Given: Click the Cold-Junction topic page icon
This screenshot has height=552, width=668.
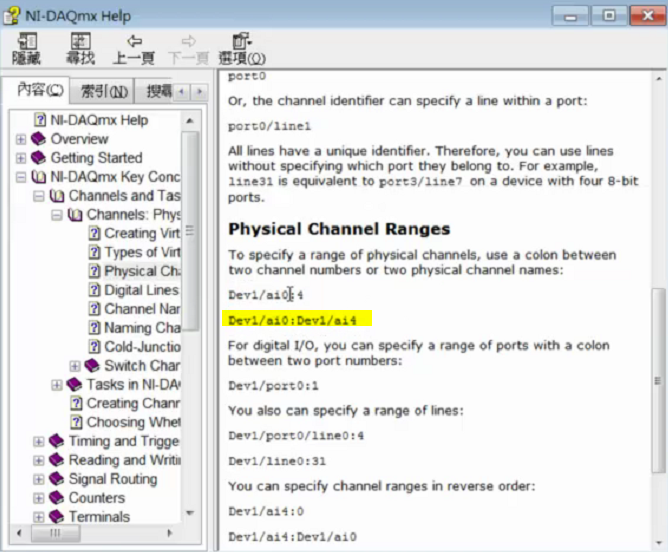Looking at the screenshot, I should click(x=94, y=347).
